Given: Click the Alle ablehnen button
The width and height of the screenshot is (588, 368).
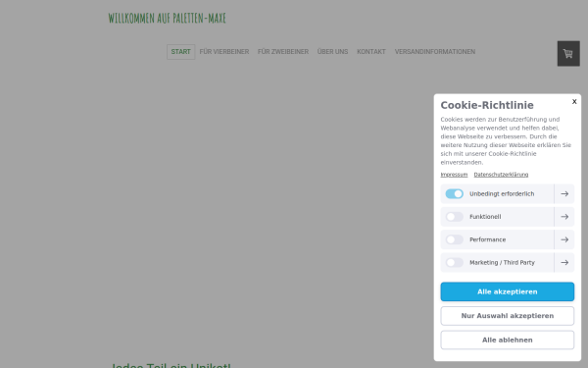Looking at the screenshot, I should [x=508, y=340].
